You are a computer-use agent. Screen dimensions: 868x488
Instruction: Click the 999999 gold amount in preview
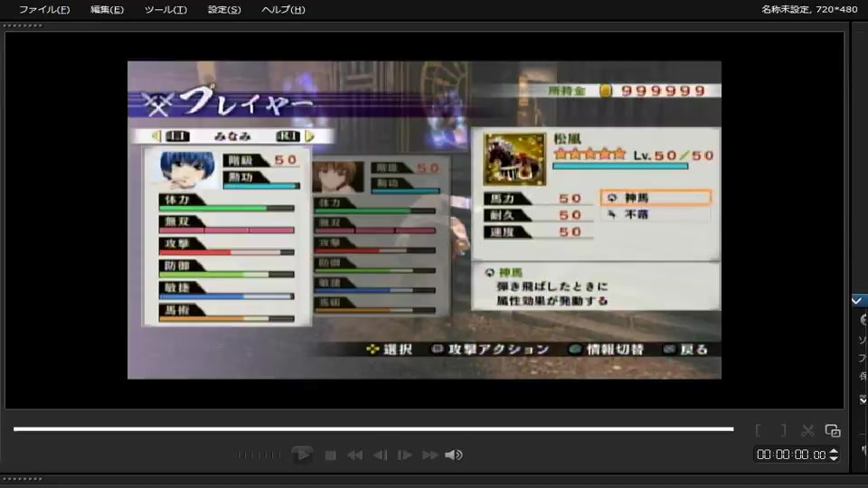click(663, 90)
